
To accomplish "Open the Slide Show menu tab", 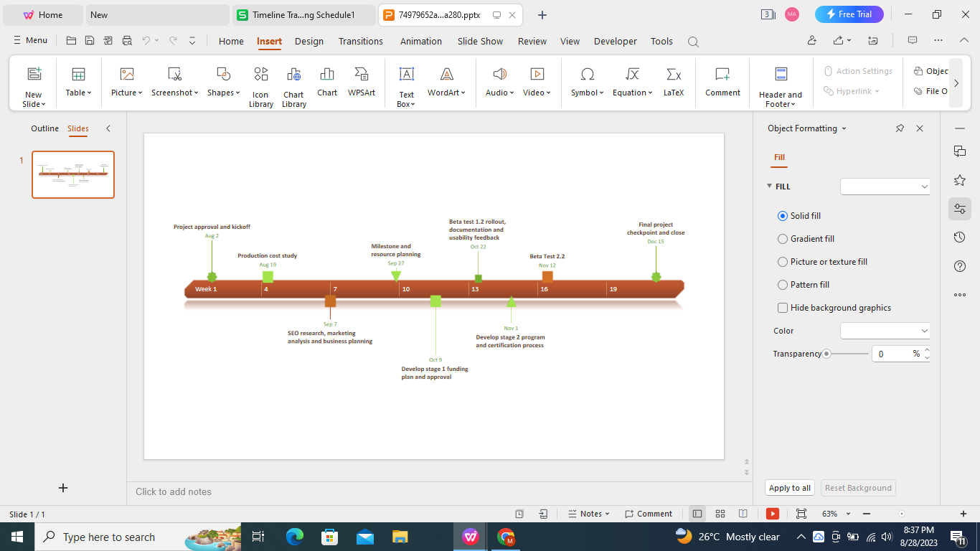I will tap(479, 41).
